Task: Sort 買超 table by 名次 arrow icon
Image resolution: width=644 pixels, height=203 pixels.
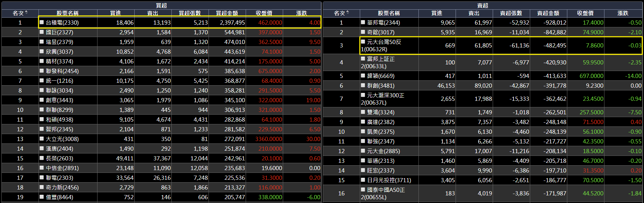Action: pyautogui.click(x=26, y=13)
